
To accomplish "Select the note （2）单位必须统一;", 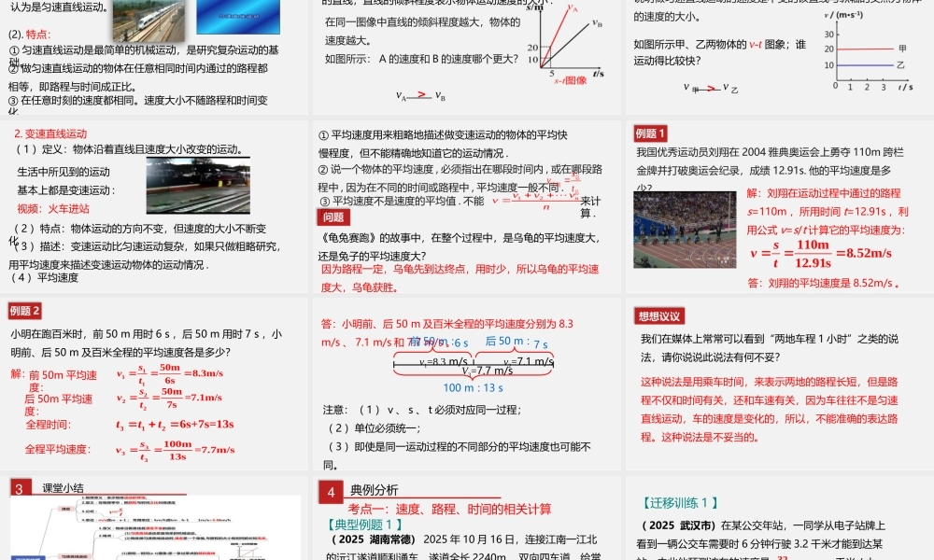I will click(x=373, y=427).
